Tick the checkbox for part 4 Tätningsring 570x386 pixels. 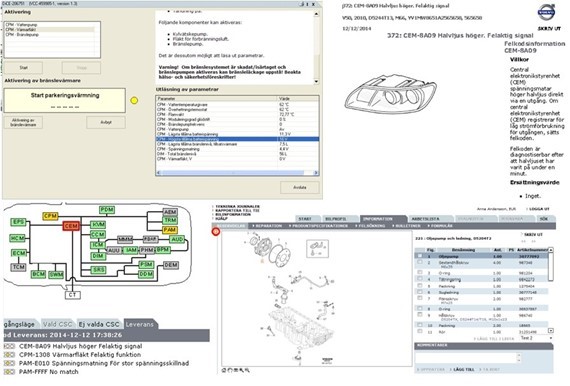[x=420, y=279]
